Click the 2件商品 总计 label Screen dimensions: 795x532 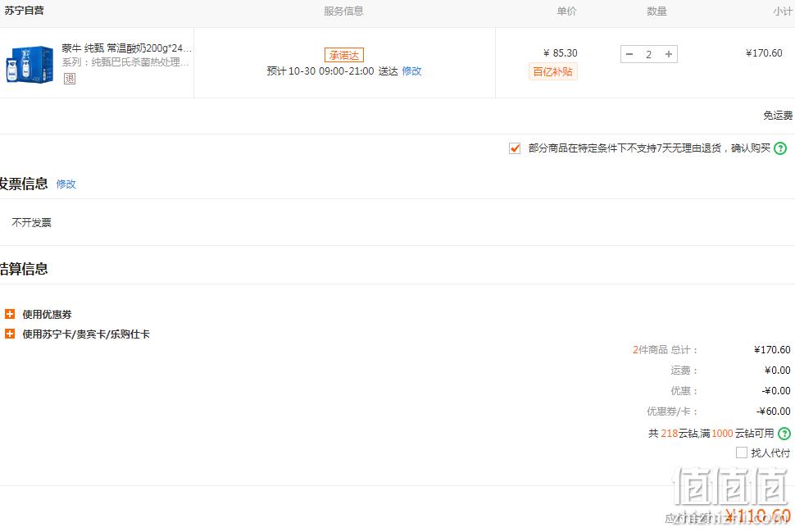tap(666, 350)
